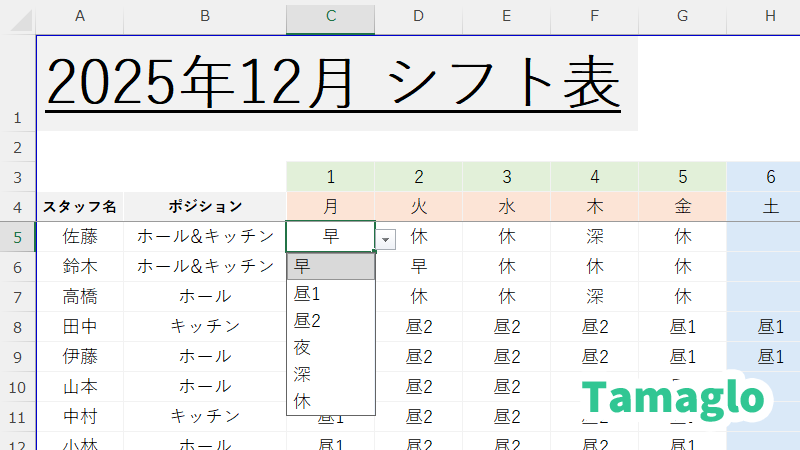The image size is (800, 450).
Task: Click the dropdown arrow beside cell C5
Action: click(387, 238)
